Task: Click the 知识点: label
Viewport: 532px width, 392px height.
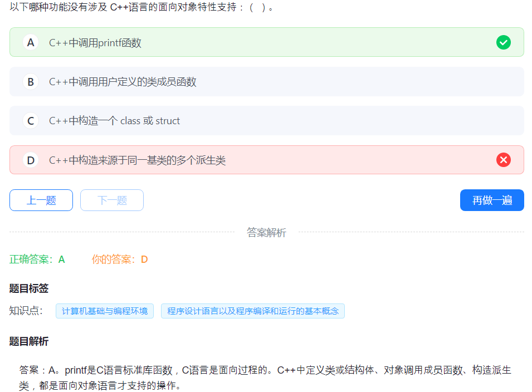Action: pyautogui.click(x=26, y=311)
